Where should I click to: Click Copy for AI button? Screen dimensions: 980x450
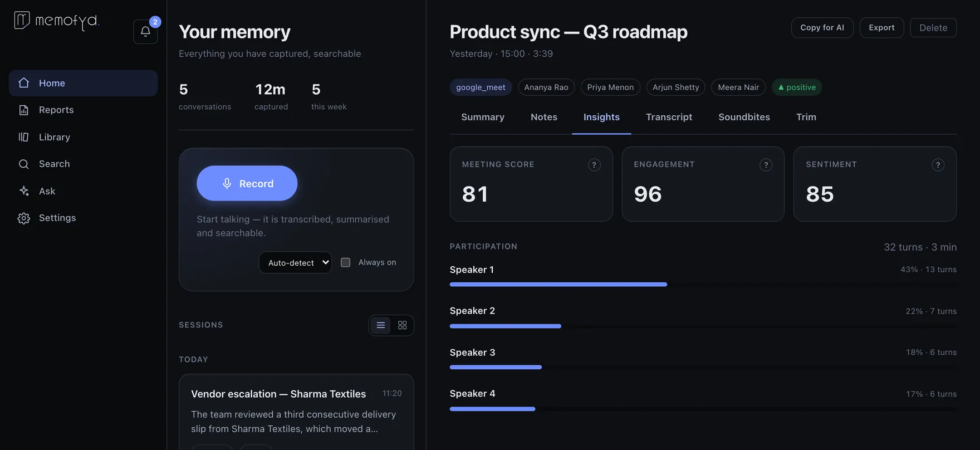pos(822,28)
